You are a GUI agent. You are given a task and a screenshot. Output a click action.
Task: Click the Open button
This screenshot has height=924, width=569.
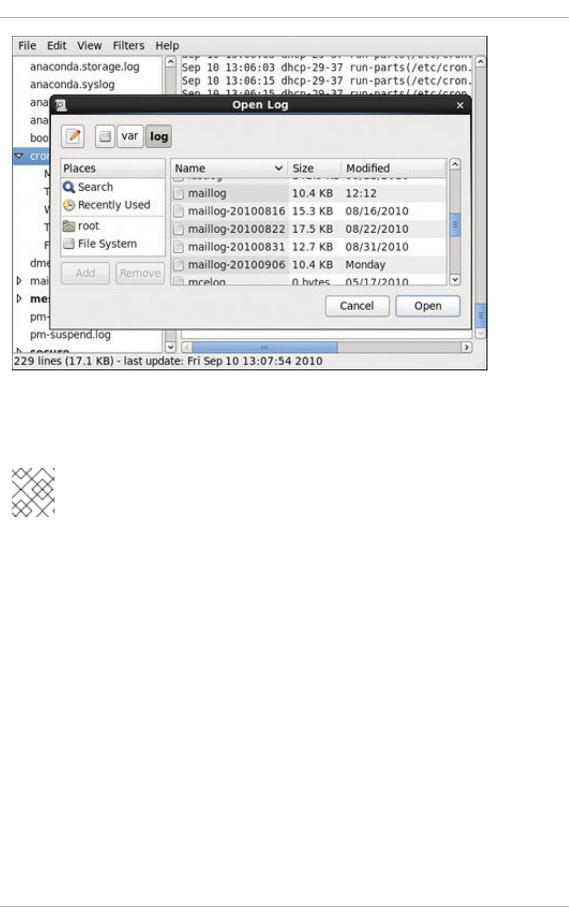(x=428, y=306)
